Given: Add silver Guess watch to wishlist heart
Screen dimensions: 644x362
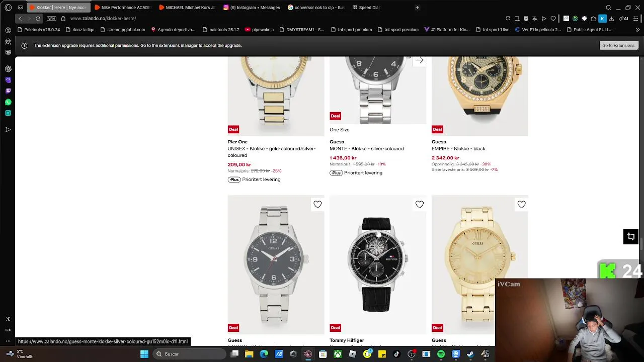Looking at the screenshot, I should tap(317, 204).
